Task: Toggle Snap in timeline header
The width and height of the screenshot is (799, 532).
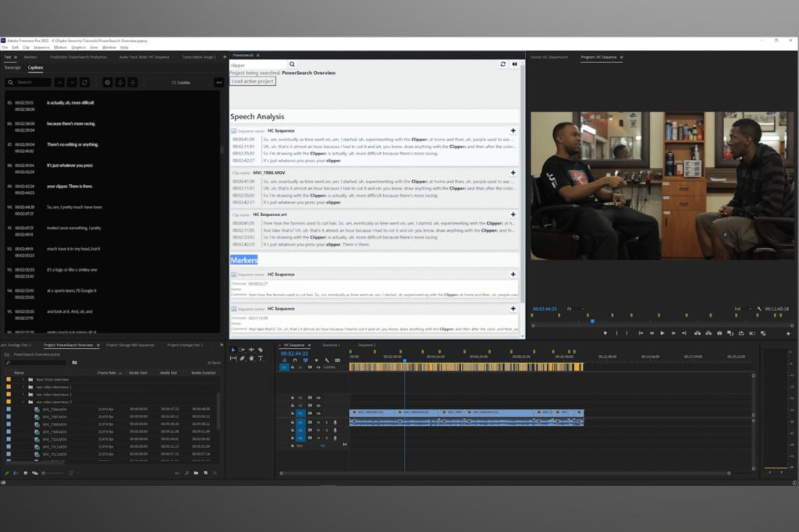Action: click(x=295, y=360)
